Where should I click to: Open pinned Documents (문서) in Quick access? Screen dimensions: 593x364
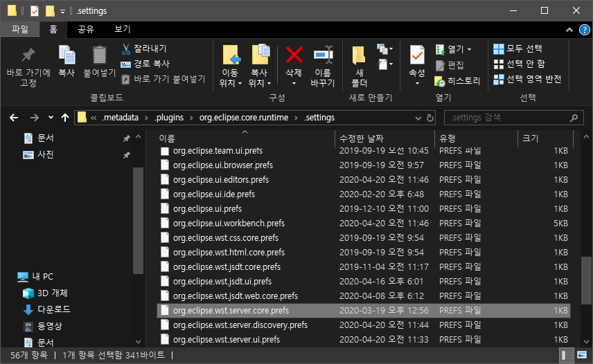coord(39,138)
